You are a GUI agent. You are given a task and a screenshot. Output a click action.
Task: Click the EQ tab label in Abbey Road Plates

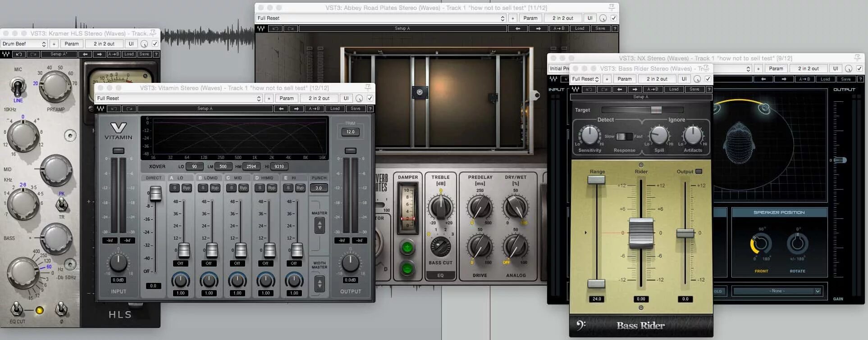point(440,275)
